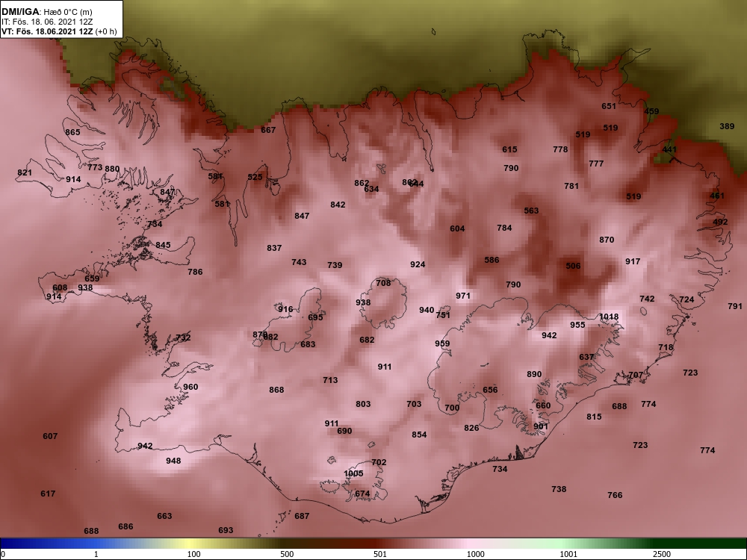The height and width of the screenshot is (560, 747).
Task: Select the map value 604
Action: pos(457,228)
